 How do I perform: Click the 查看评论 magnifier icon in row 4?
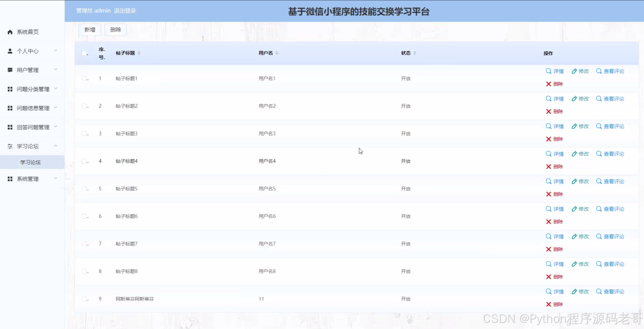(599, 154)
